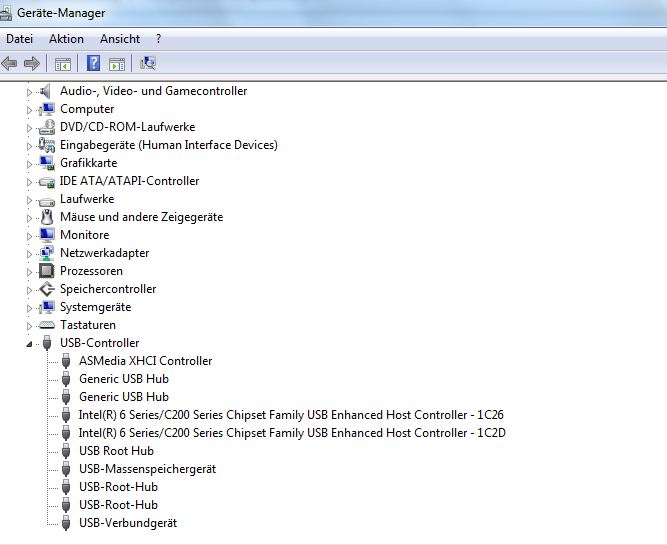Select the Systemgeräte label
The height and width of the screenshot is (545, 667).
click(96, 307)
